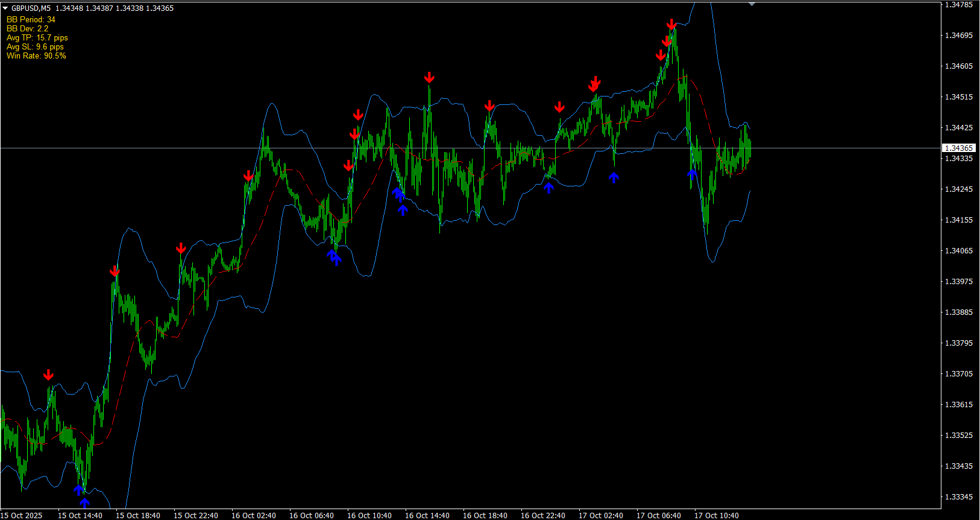The width and height of the screenshot is (980, 520).
Task: Click price level 1.33885 on the axis
Action: coord(958,312)
